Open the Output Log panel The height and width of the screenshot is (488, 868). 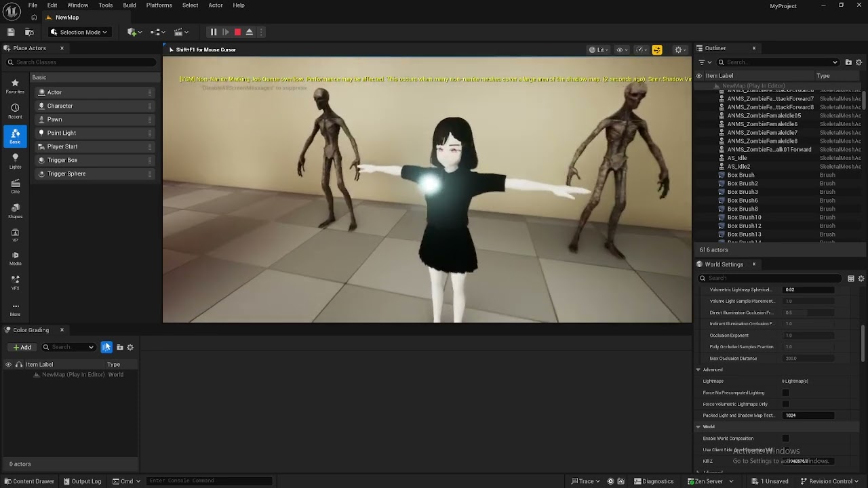(x=82, y=481)
